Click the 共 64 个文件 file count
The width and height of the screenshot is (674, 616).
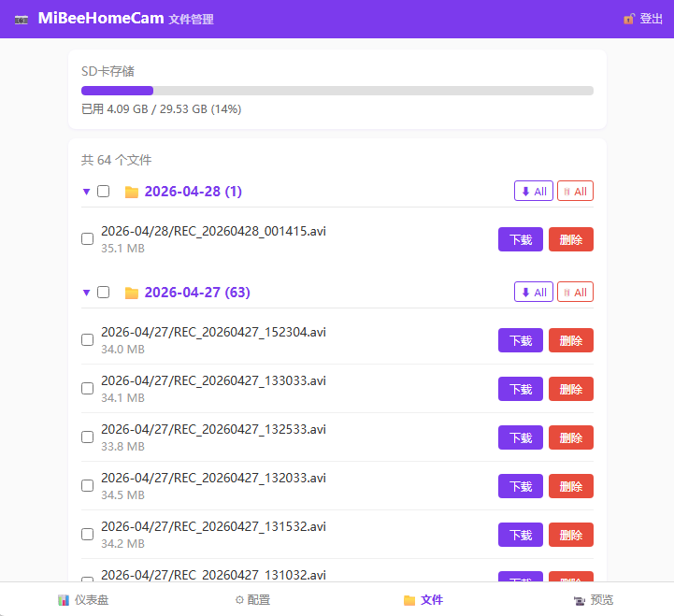pyautogui.click(x=117, y=160)
